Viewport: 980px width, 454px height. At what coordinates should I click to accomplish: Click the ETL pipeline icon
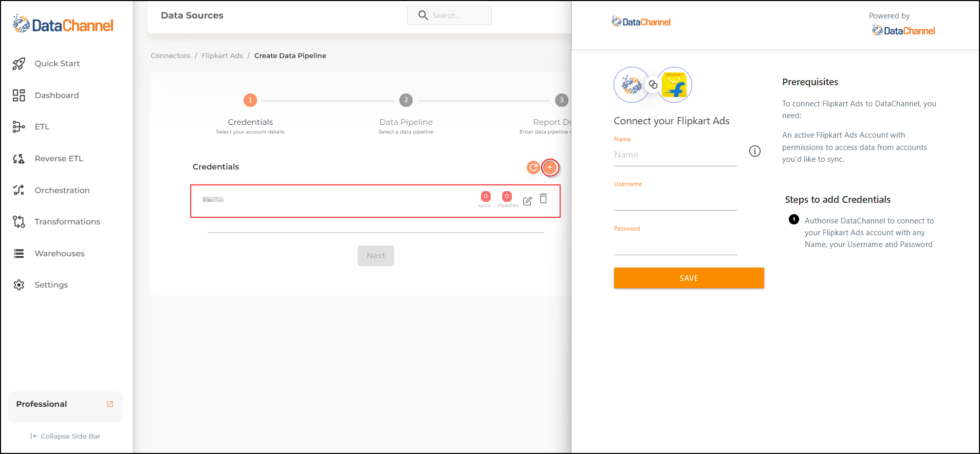pos(19,127)
